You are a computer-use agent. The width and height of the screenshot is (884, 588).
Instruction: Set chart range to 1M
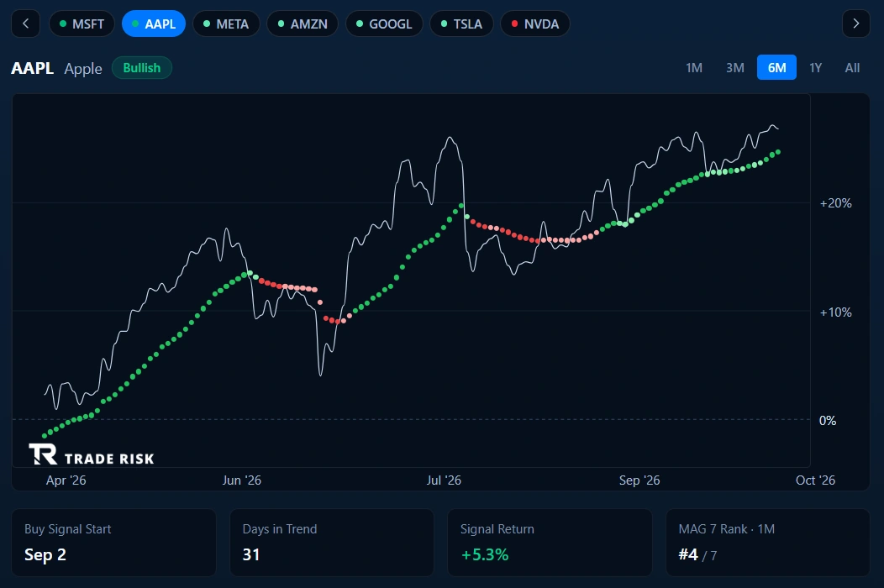694,68
